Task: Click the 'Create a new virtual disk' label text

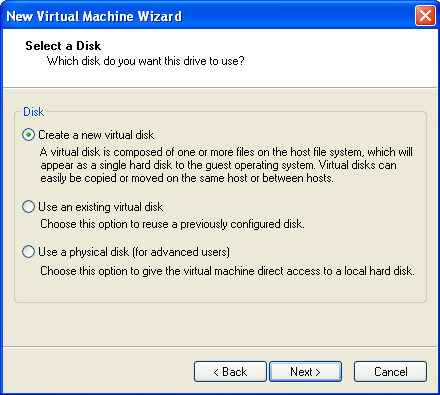Action: coord(96,135)
